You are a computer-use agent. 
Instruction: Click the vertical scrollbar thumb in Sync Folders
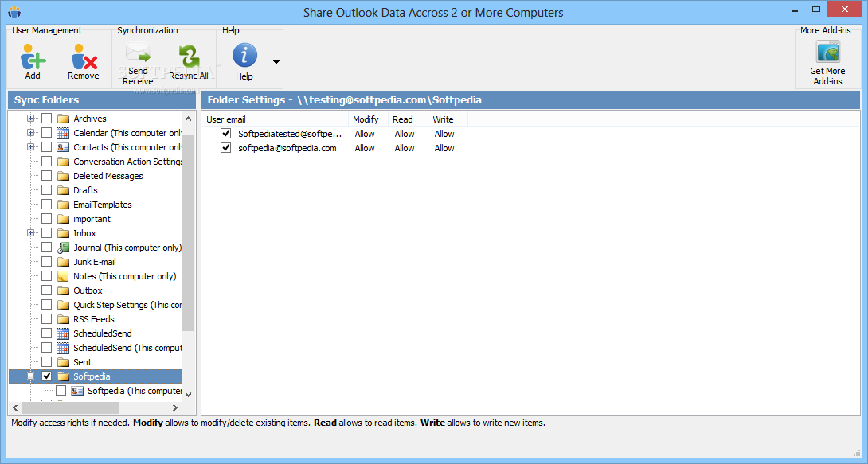pyautogui.click(x=188, y=232)
